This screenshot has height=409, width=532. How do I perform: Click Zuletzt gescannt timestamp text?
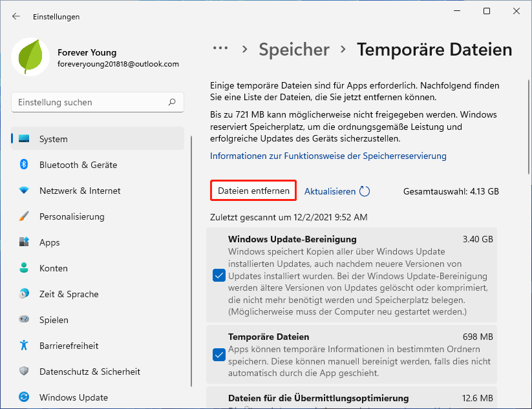point(288,217)
